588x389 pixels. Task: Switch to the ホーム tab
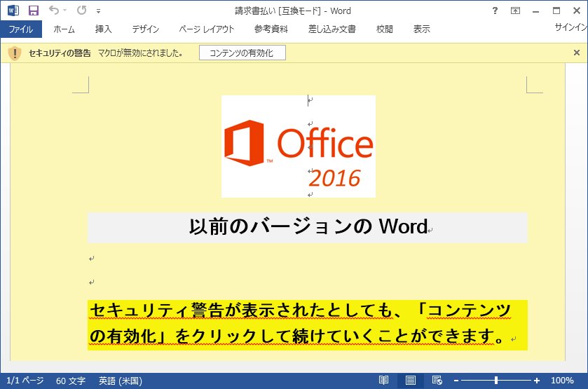(64, 29)
